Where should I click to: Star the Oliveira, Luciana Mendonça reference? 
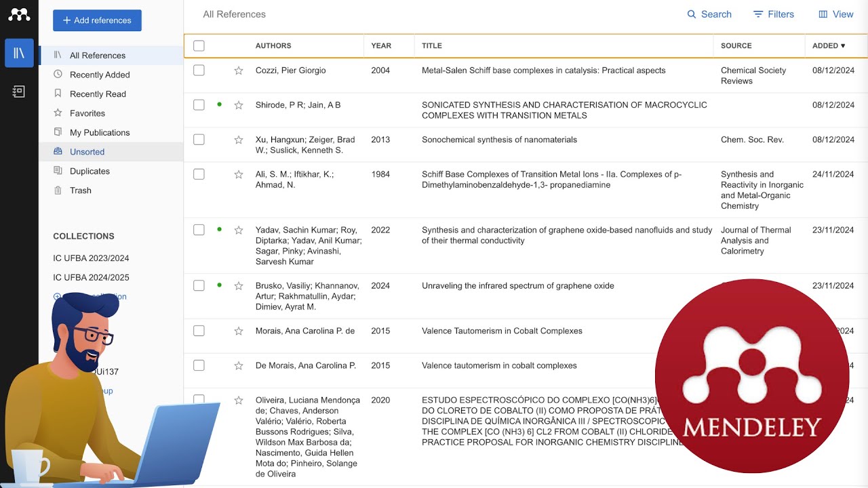pos(239,400)
